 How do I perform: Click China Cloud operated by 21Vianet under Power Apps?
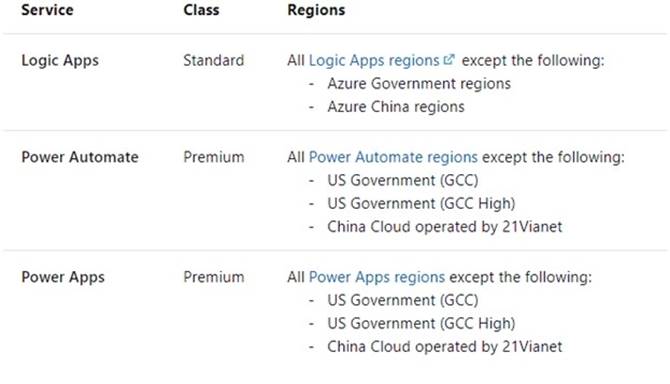pyautogui.click(x=445, y=346)
